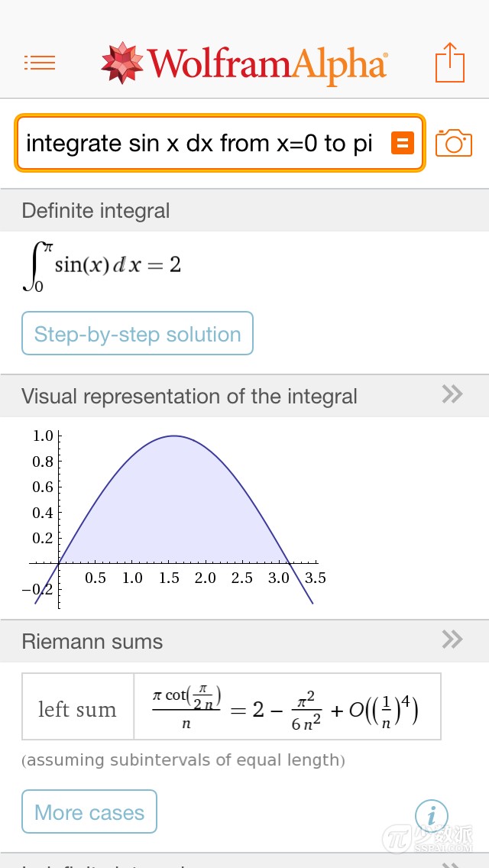The height and width of the screenshot is (868, 489).
Task: Open the camera input icon
Action: tap(453, 143)
